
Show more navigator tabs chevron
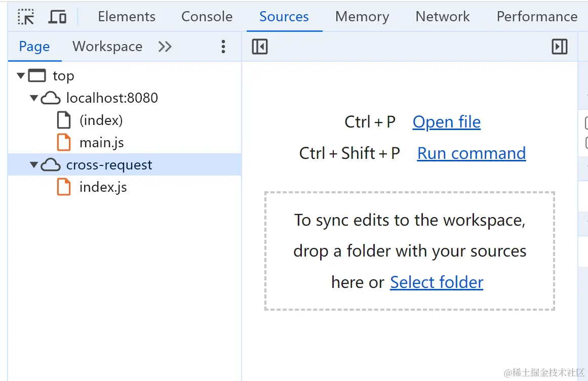pyautogui.click(x=165, y=47)
